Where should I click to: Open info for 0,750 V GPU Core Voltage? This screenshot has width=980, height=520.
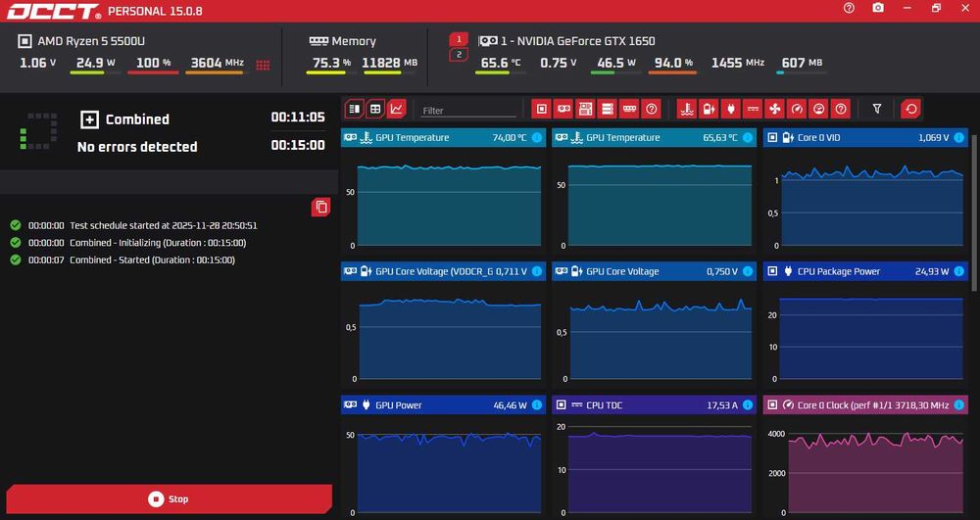(748, 271)
